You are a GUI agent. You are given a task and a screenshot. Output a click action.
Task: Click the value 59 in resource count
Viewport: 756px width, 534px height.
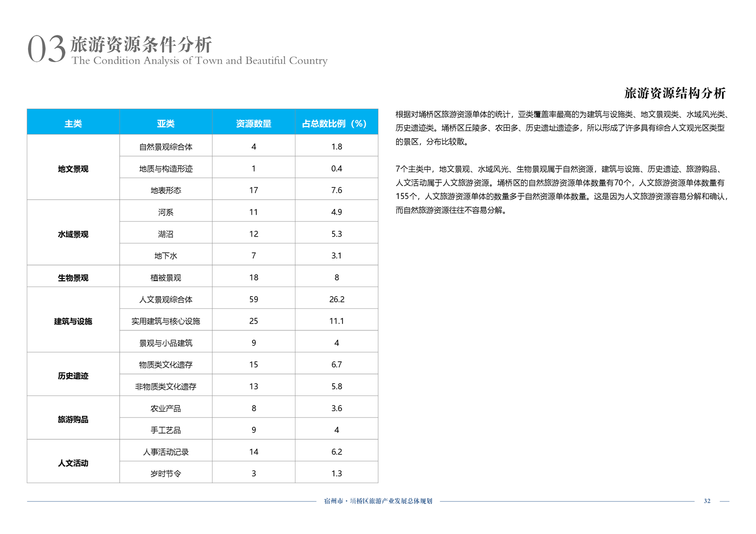[253, 299]
